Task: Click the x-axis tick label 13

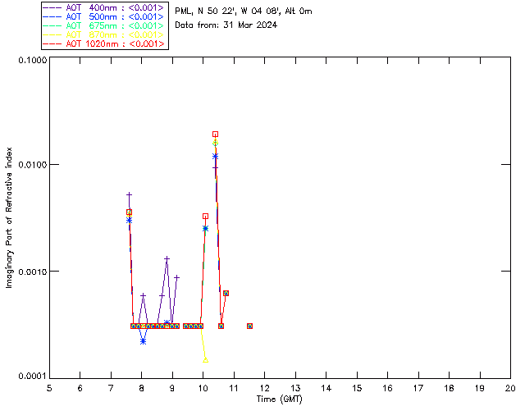Action: point(295,388)
